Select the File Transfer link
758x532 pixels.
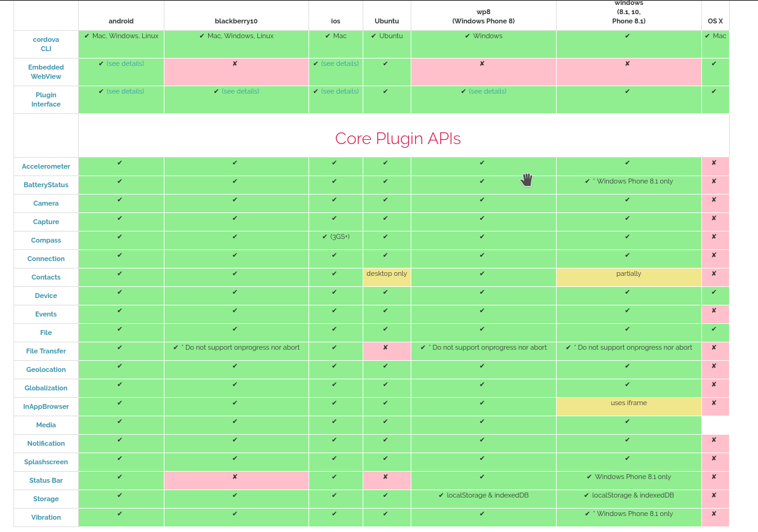46,351
